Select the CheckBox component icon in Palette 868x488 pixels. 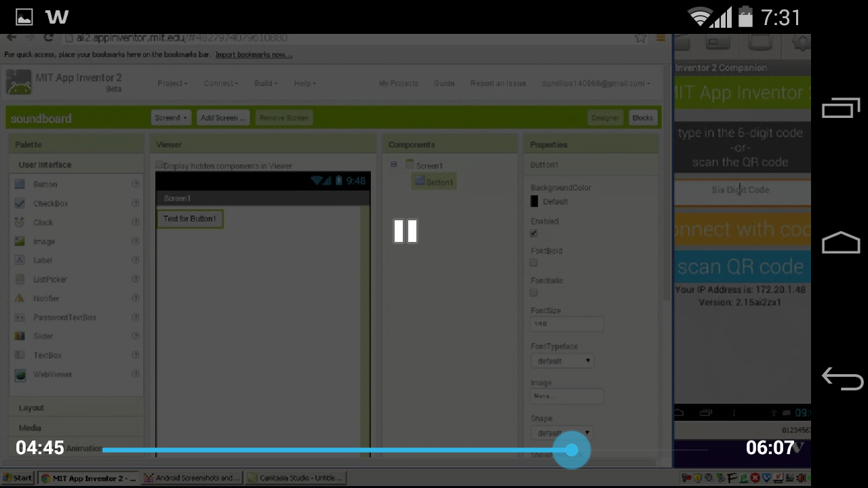20,203
